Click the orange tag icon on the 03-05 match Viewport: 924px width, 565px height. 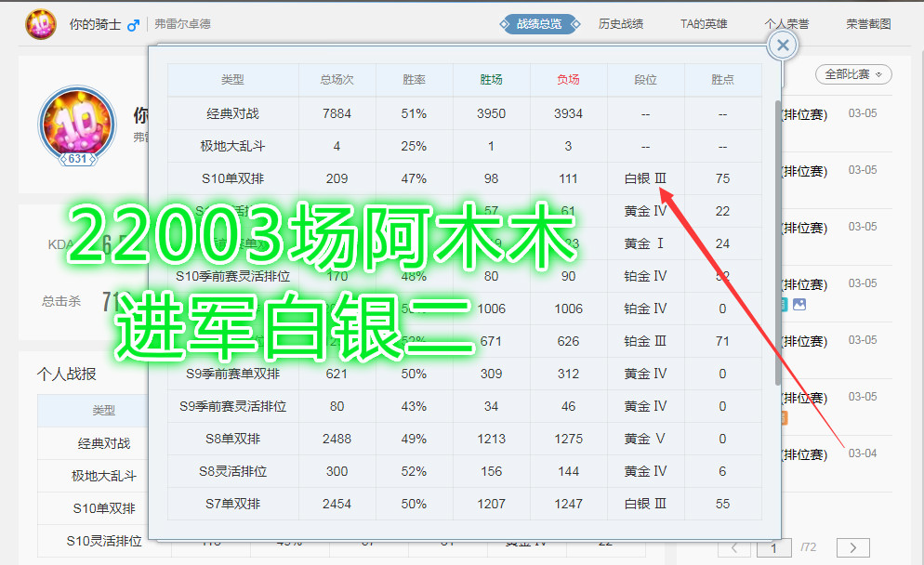point(785,418)
